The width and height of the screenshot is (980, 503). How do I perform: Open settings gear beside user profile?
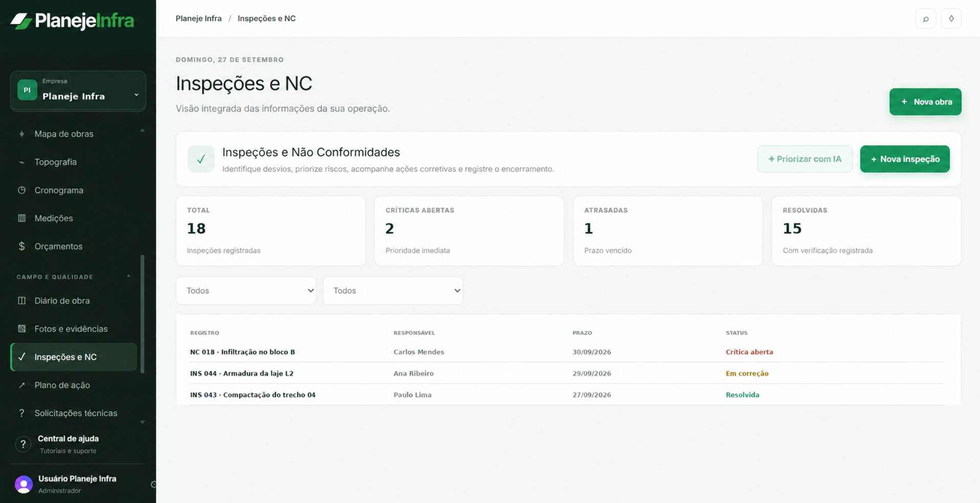point(153,485)
